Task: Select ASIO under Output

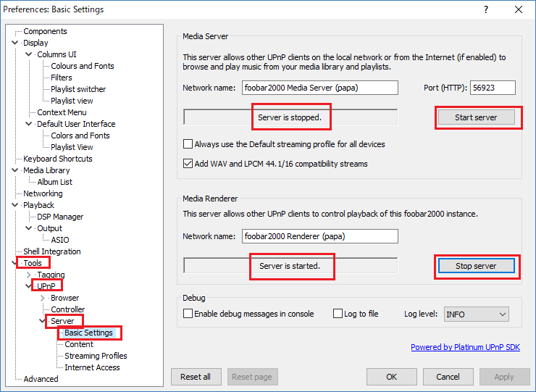Action: [x=60, y=240]
